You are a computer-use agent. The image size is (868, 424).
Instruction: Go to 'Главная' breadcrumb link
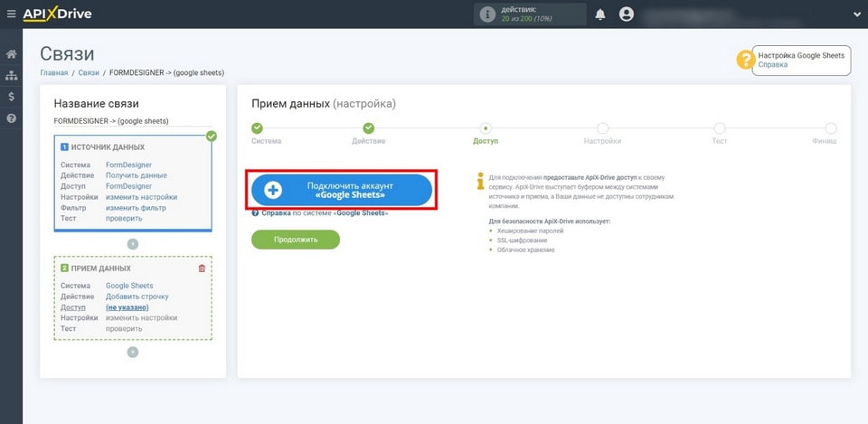[53, 72]
